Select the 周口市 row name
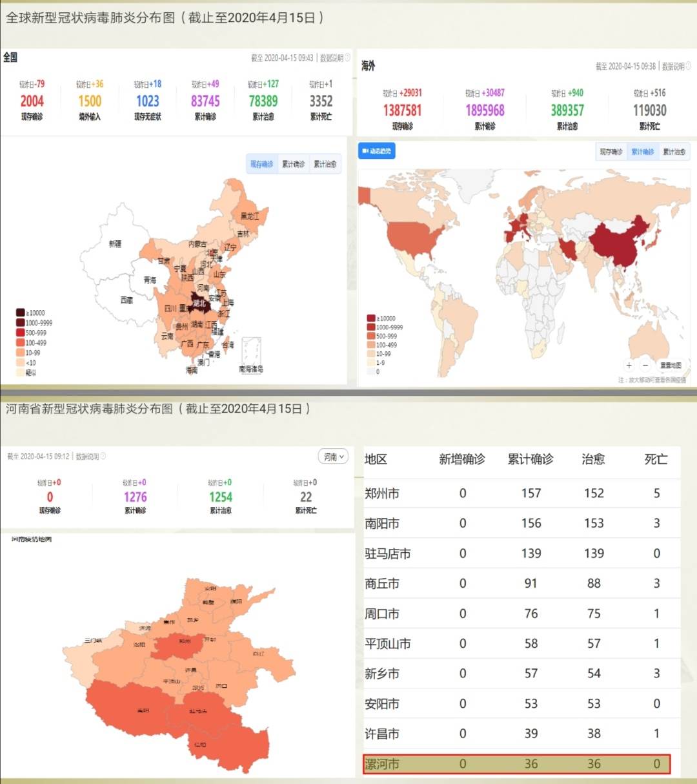697x784 pixels. coord(382,614)
